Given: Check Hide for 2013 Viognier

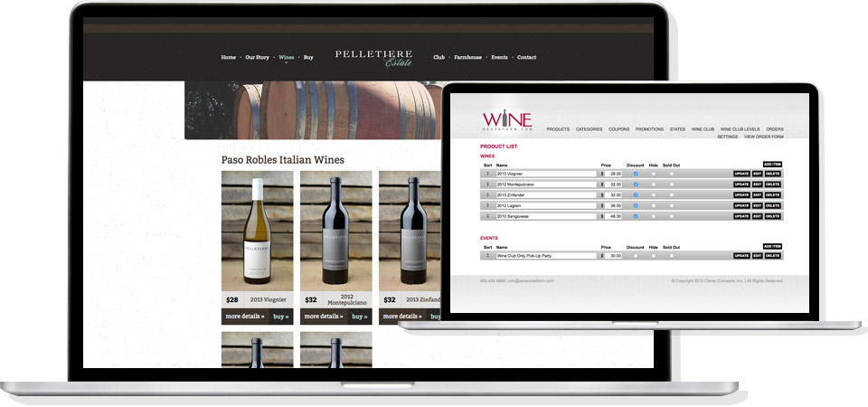Looking at the screenshot, I should click(x=653, y=174).
